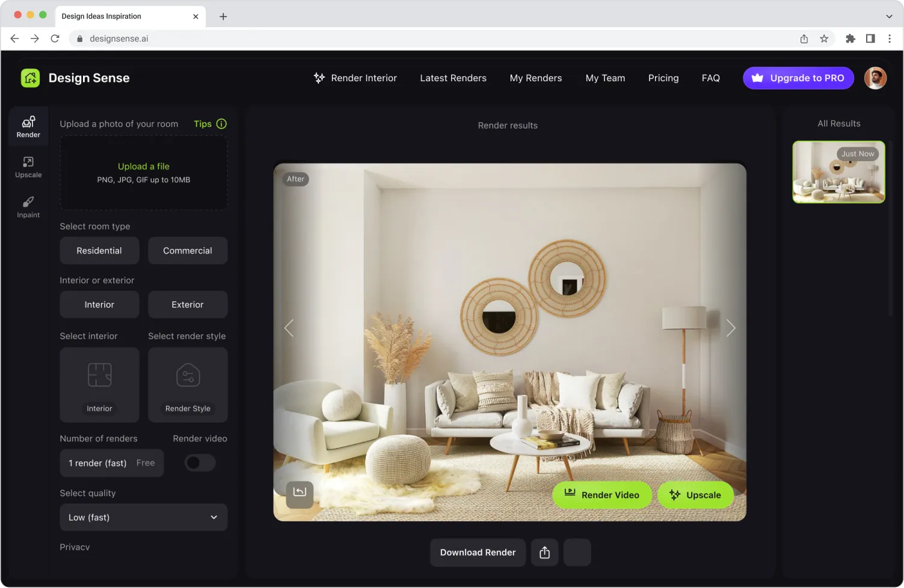Click the Tips info icon
Viewport: 904px width, 588px height.
click(x=221, y=124)
